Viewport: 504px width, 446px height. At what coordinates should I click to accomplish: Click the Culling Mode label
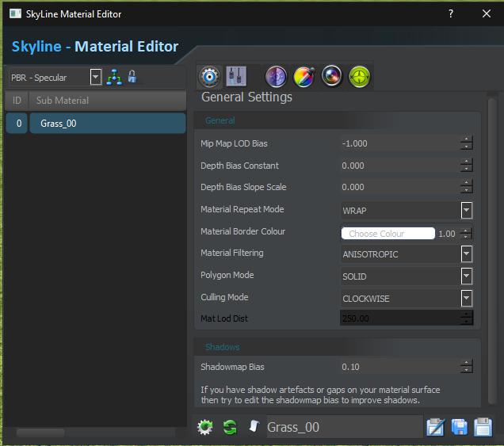(224, 297)
